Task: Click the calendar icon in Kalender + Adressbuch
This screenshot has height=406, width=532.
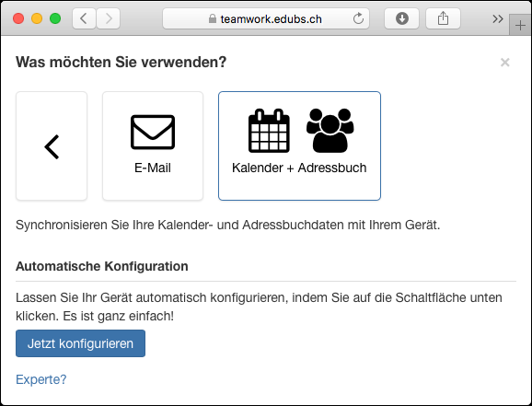Action: click(x=269, y=131)
